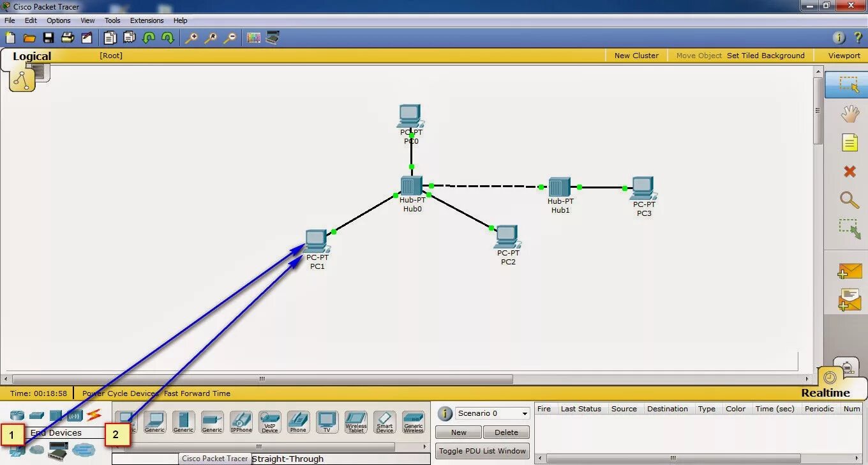The width and height of the screenshot is (868, 465).
Task: Copy the selection with the toolbar copy icon
Action: 110,38
